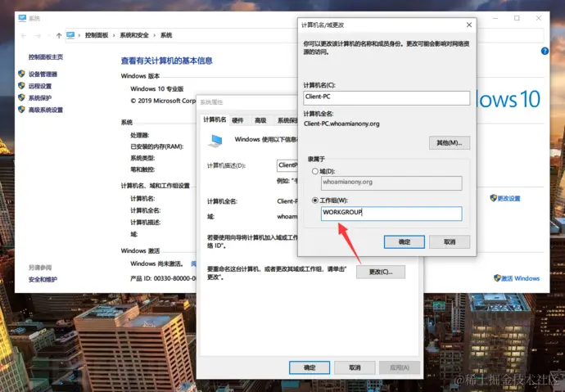Click the System window title bar icon
Screen dimensions: 565x392
tap(22, 18)
